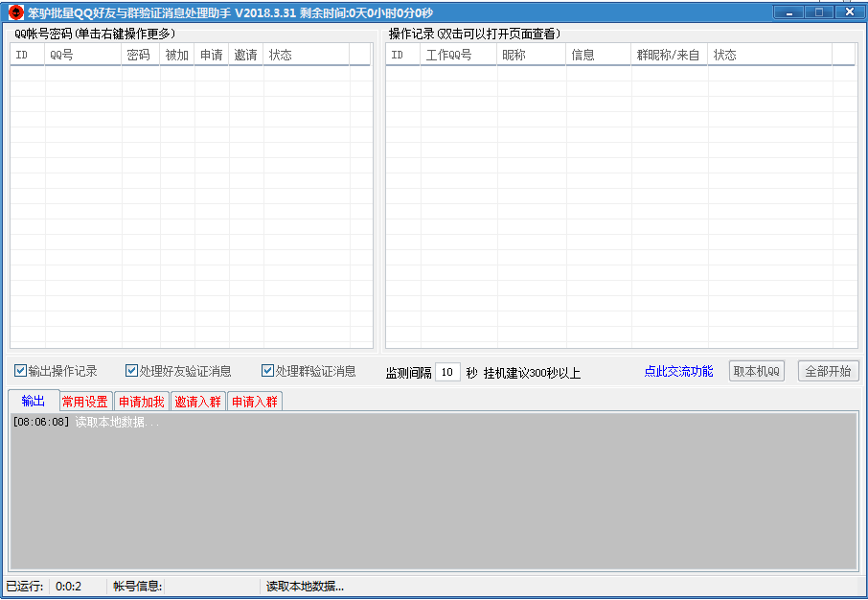
Task: Click the 状态 header in account list
Action: click(x=307, y=55)
